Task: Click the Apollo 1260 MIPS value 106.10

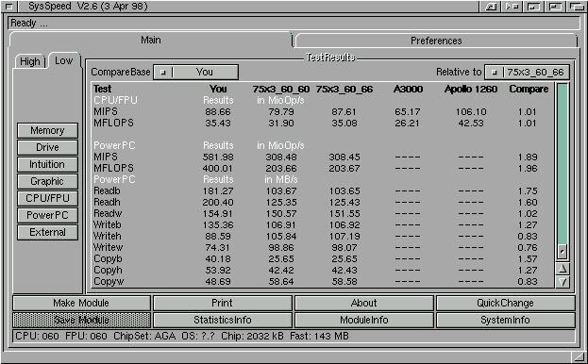Action: 471,112
